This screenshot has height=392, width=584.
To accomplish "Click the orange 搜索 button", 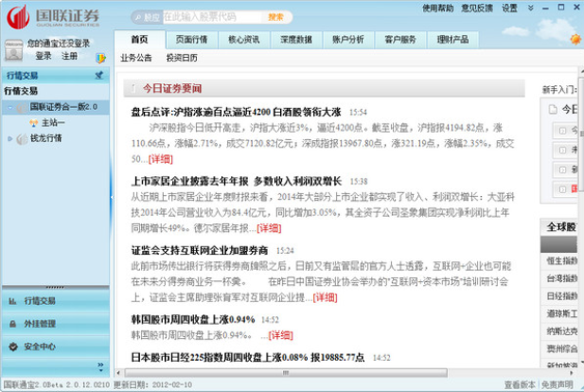I will [x=276, y=17].
